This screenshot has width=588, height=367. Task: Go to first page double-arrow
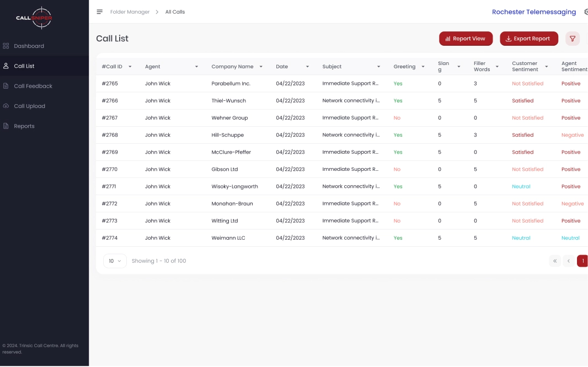[555, 261]
